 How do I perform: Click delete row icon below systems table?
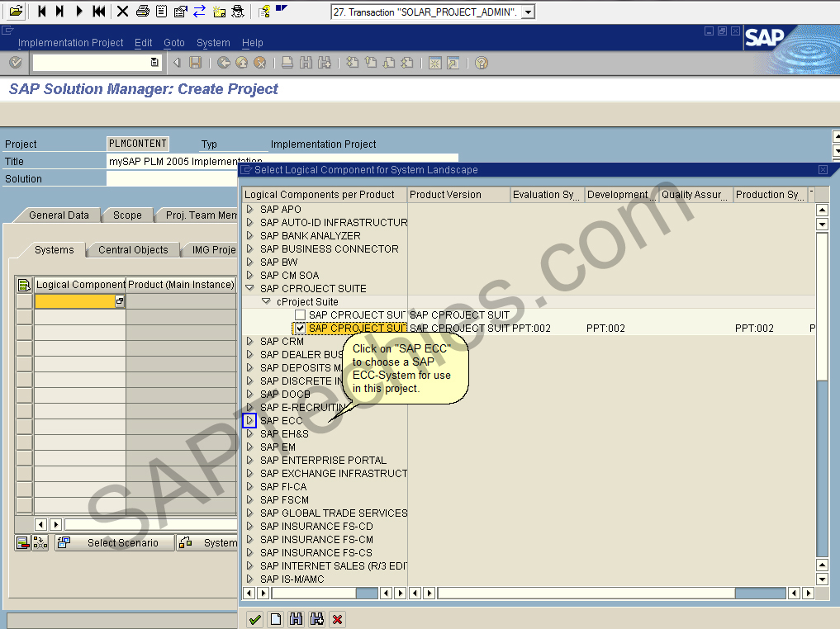(22, 543)
